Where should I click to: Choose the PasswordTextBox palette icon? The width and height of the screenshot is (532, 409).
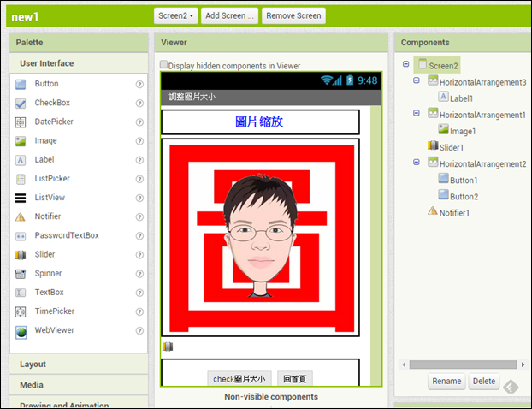[21, 236]
